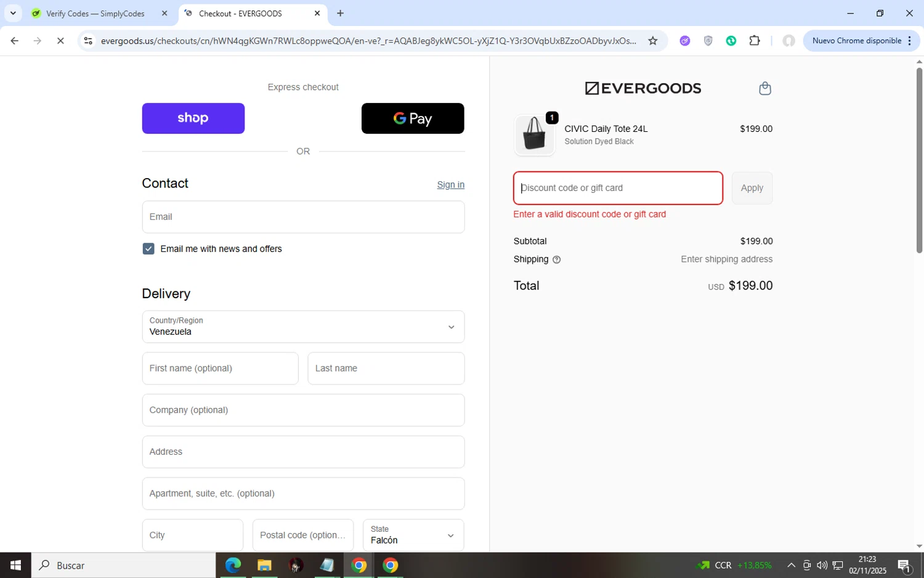Open the cart bag icon
924x578 pixels.
click(x=765, y=88)
